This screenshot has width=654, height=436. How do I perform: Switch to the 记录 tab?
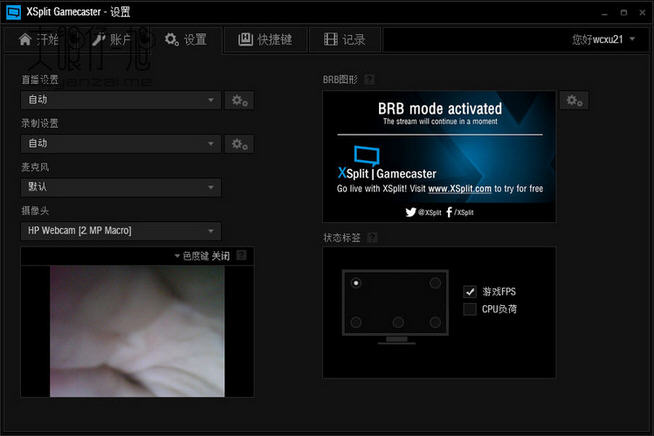pyautogui.click(x=344, y=40)
